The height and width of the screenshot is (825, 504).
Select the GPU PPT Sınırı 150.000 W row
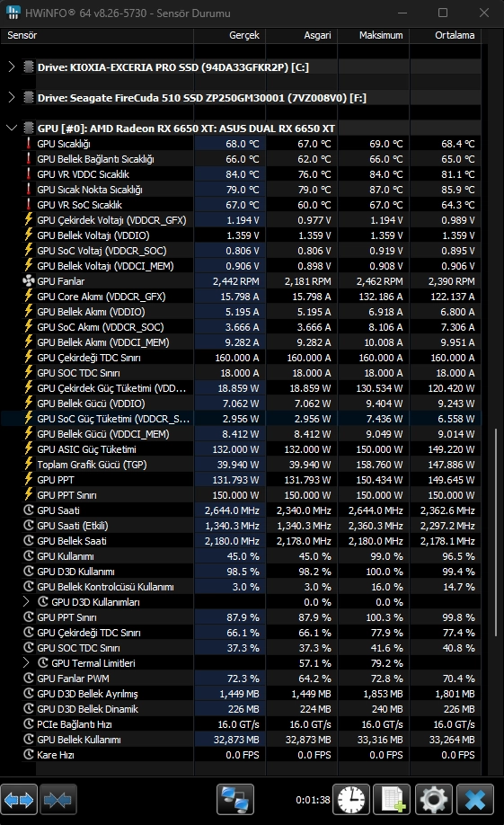[x=241, y=494]
